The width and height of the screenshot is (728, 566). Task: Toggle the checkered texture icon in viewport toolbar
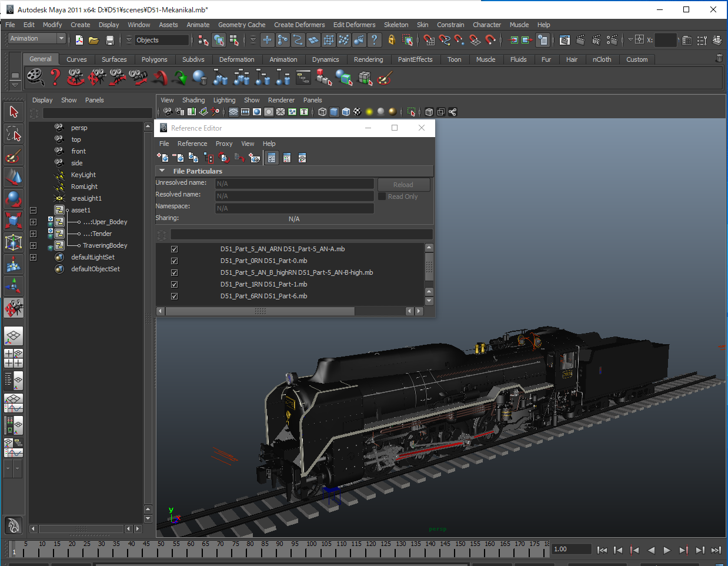click(358, 112)
